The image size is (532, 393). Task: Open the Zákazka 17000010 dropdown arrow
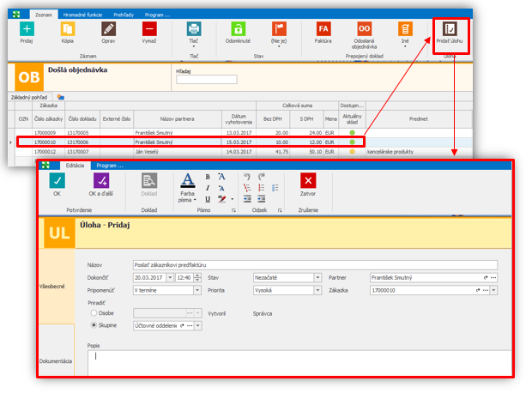[494, 290]
